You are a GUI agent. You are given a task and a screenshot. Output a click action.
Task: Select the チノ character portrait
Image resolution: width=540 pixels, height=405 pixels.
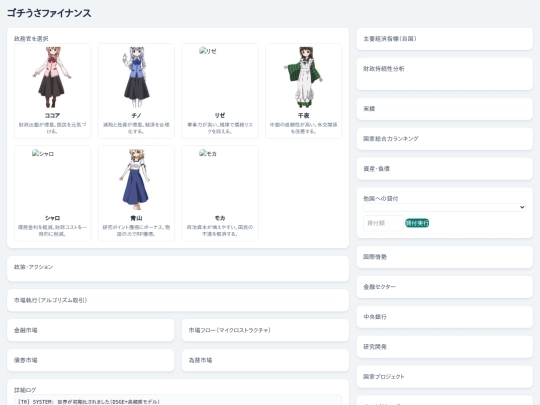(x=136, y=77)
